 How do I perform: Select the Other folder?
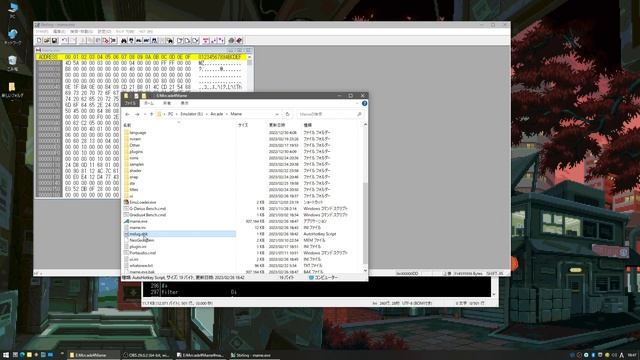[135, 145]
